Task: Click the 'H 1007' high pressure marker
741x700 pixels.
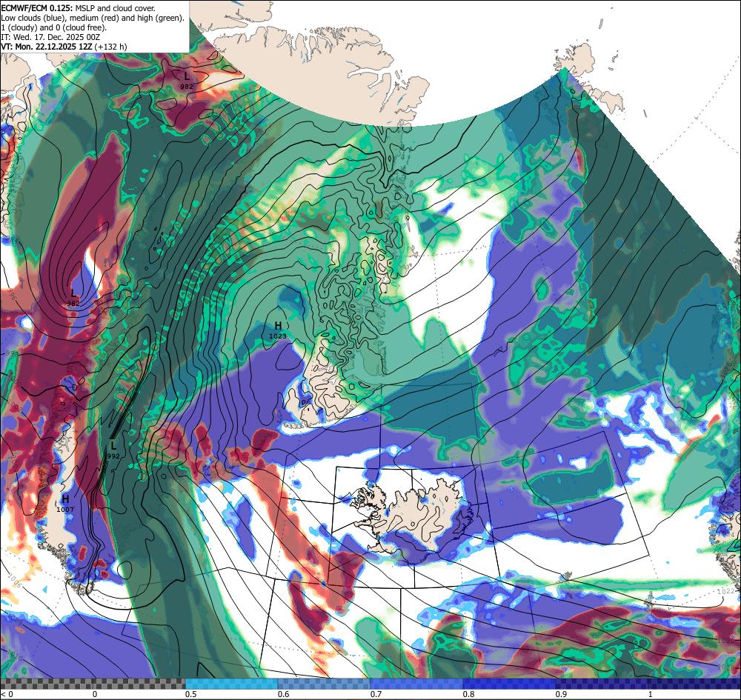Action: pyautogui.click(x=65, y=504)
